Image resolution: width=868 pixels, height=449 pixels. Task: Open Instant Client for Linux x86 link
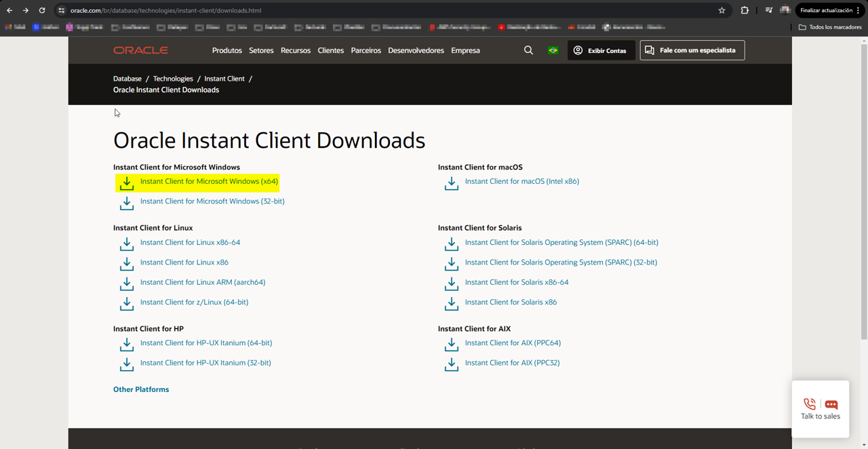point(184,262)
